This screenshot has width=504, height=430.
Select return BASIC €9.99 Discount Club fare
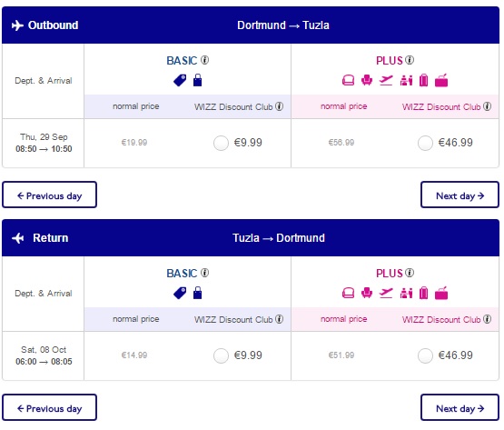[x=221, y=355]
